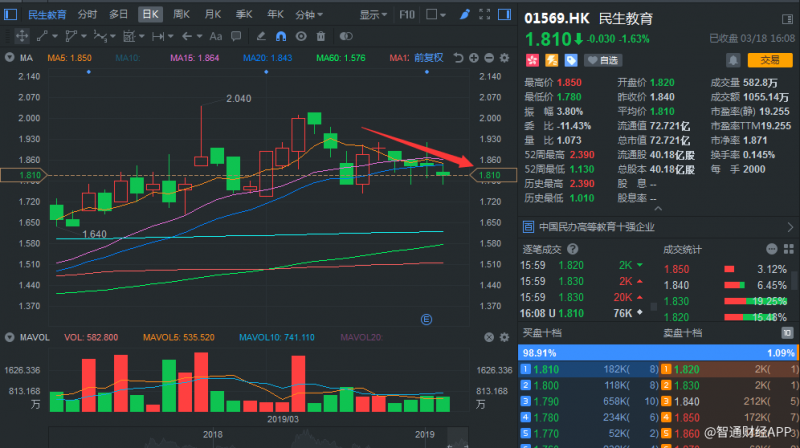Select the eraser tool
The height and width of the screenshot is (448, 800).
[261, 36]
